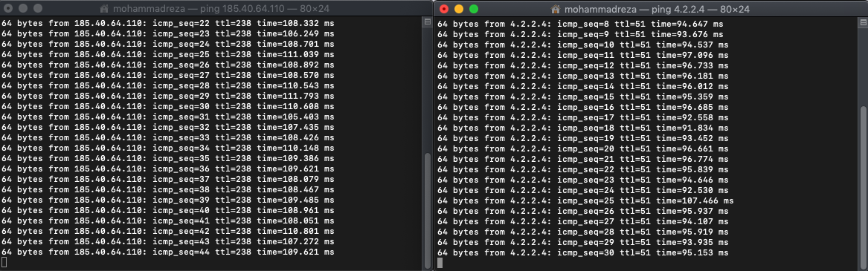This screenshot has width=868, height=271.
Task: Click the line with icmp_seq=15 time=95.359 ms
Action: pyautogui.click(x=582, y=97)
